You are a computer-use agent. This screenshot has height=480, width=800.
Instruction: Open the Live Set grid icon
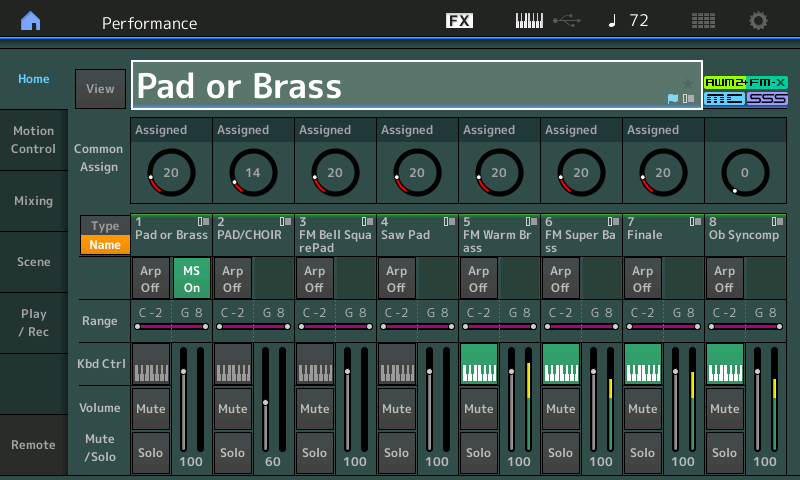tap(703, 21)
